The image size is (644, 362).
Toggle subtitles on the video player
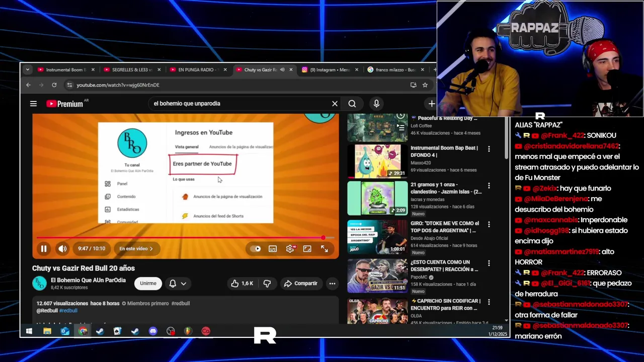click(x=273, y=248)
